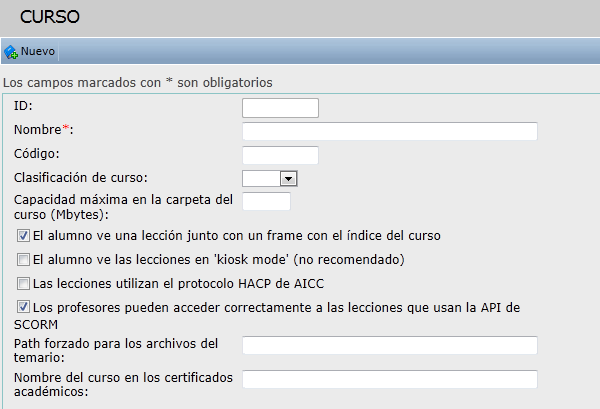
Task: Uncheck the frame con el índice checkbox
Action: tap(23, 236)
